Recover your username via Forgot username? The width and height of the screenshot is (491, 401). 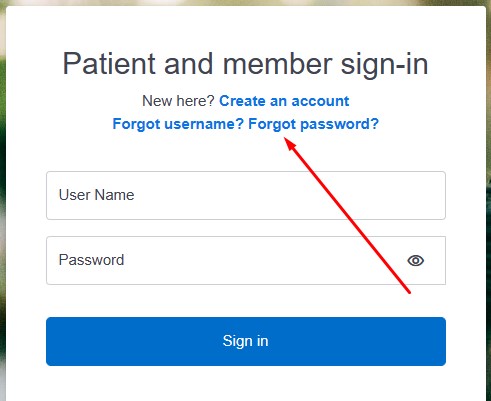178,124
